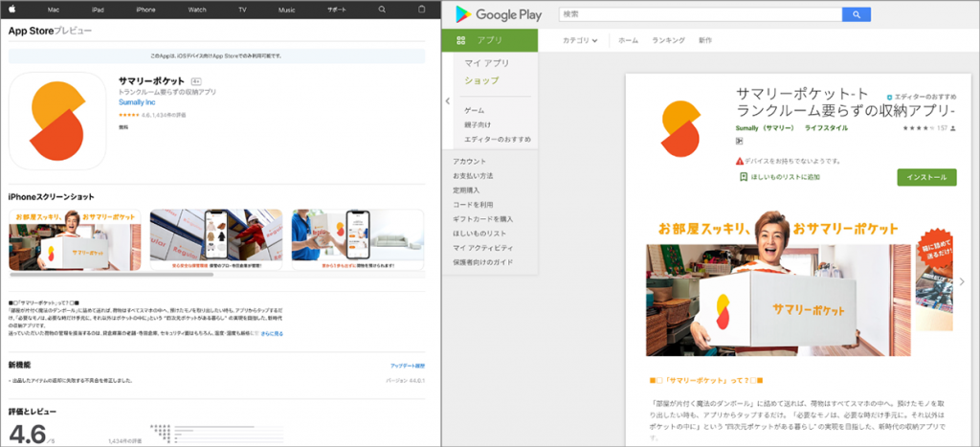Open second iPhone screenshot showing warehouse boxes
Image resolution: width=980 pixels, height=447 pixels.
[x=216, y=240]
